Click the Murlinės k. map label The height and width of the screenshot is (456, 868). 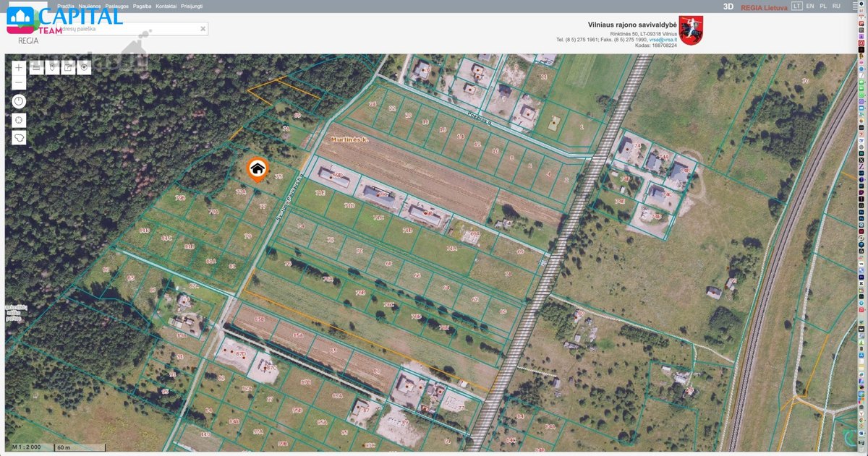350,139
